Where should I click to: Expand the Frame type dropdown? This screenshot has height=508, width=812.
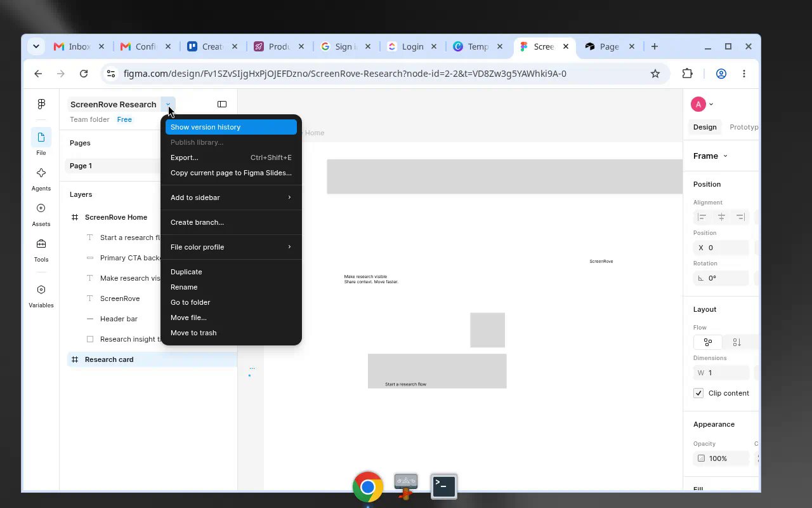tap(725, 156)
